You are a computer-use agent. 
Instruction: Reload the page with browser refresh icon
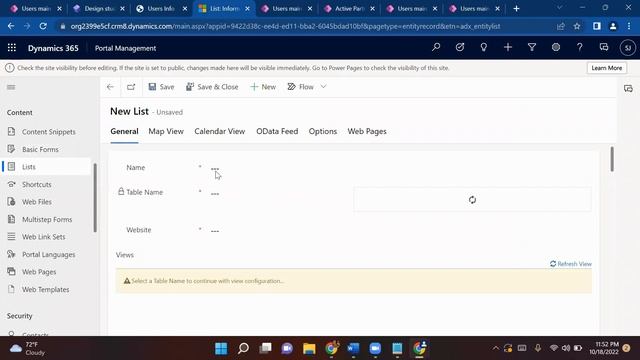(x=43, y=26)
